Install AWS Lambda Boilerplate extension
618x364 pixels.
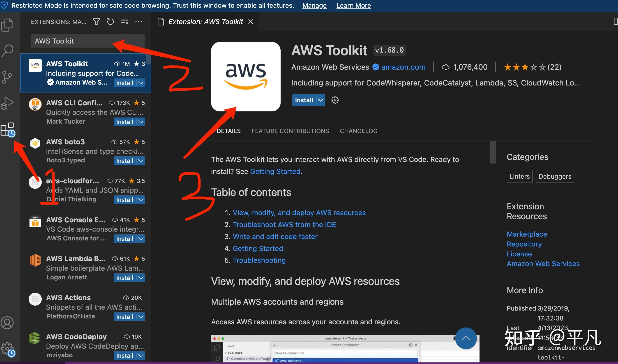[125, 278]
